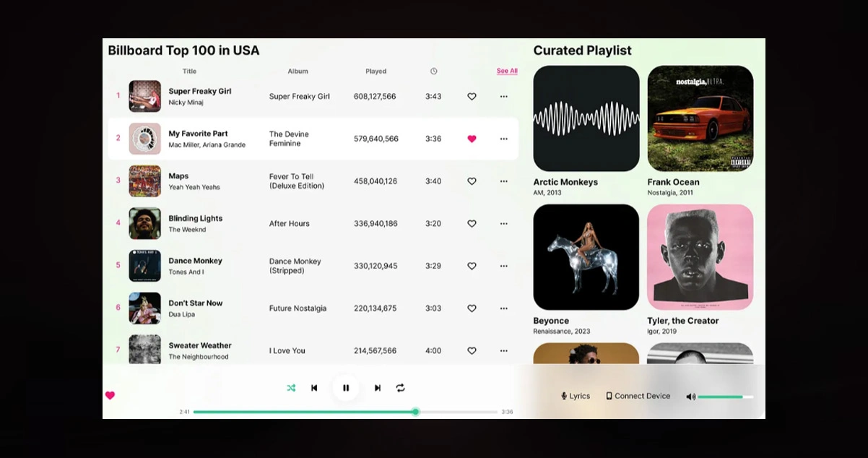Open more options for Don't Star Now
This screenshot has height=458, width=868.
pos(503,308)
